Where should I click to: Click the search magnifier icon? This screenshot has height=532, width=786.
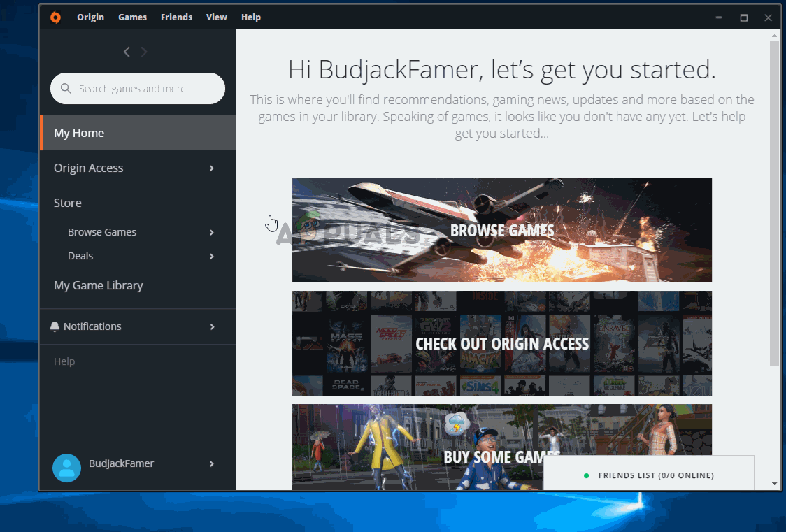66,89
